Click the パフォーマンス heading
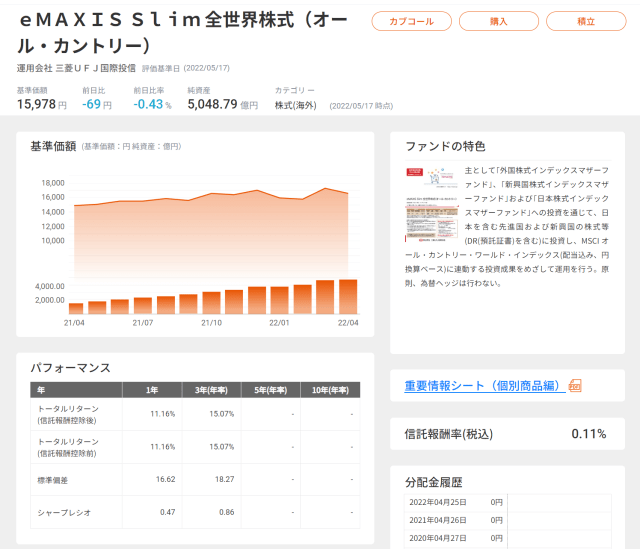 (x=71, y=368)
